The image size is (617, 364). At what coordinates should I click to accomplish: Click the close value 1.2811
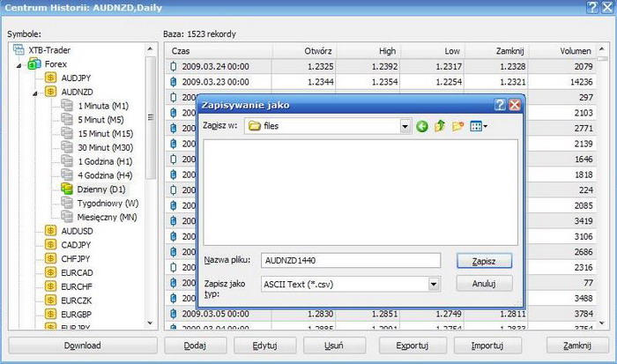(x=513, y=314)
